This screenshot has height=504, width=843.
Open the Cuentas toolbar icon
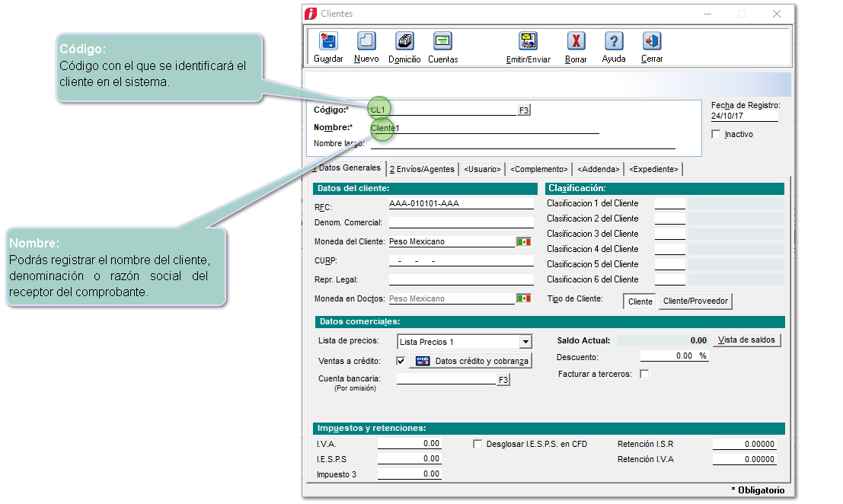(x=442, y=42)
